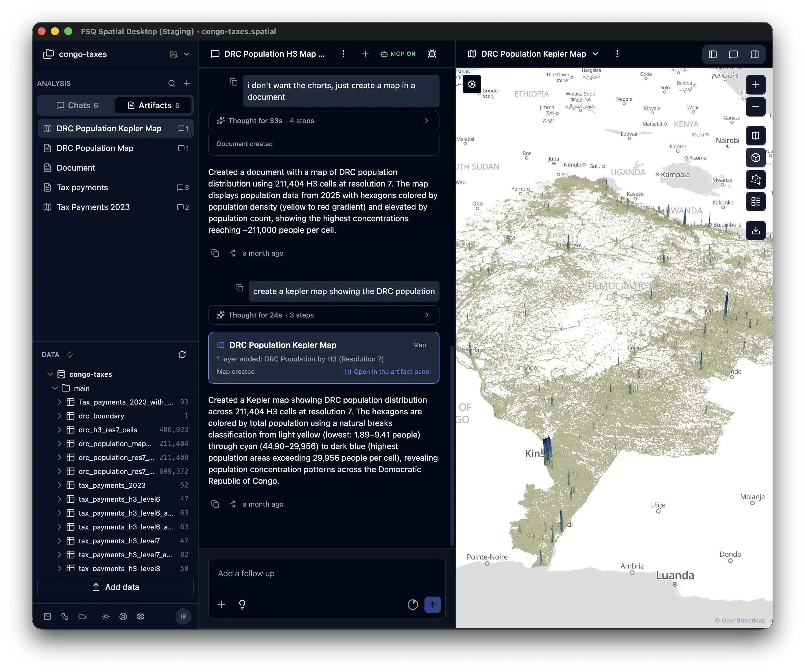Open IB user avatar menu
The height and width of the screenshot is (672, 805).
183,616
